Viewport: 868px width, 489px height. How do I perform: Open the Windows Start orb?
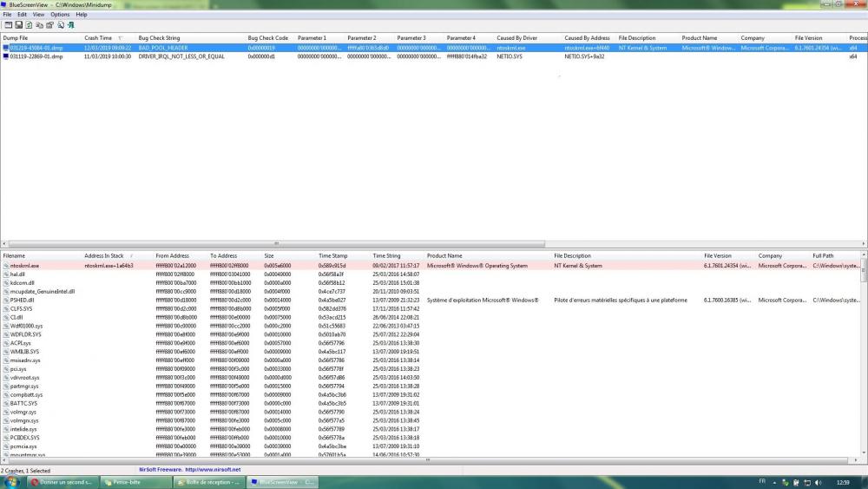pos(10,481)
